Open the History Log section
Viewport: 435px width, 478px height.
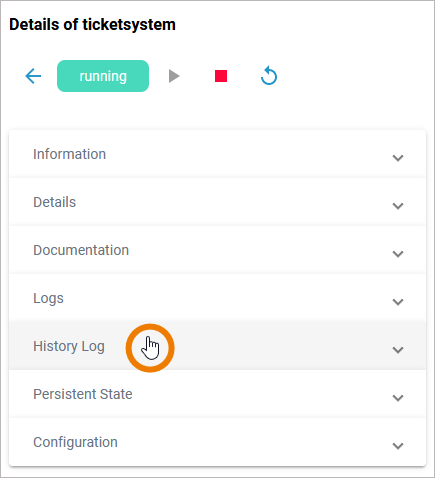coord(217,346)
